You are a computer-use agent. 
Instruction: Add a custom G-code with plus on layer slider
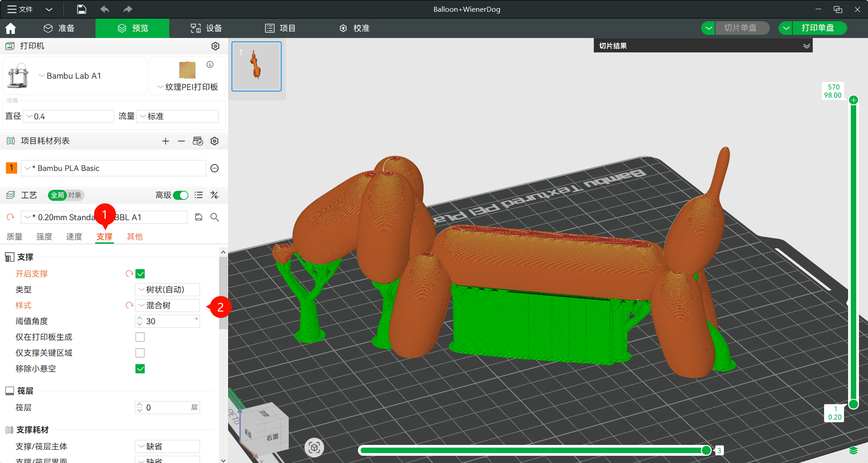click(854, 100)
